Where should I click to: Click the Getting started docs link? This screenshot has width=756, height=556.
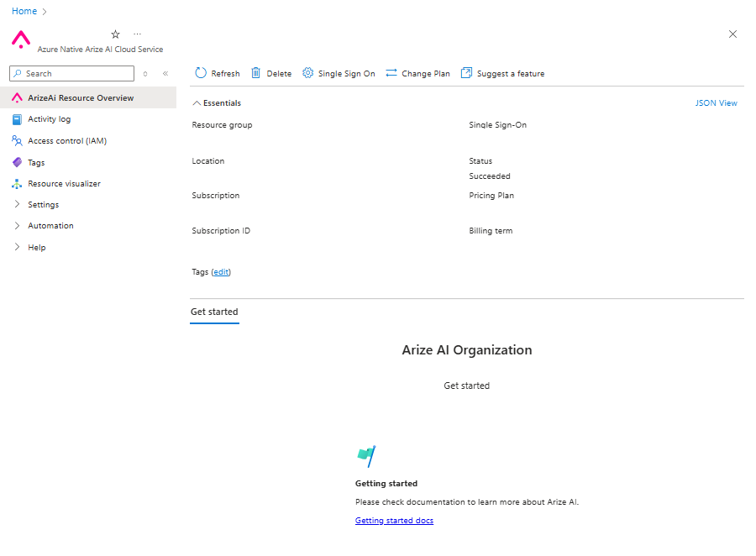click(394, 521)
